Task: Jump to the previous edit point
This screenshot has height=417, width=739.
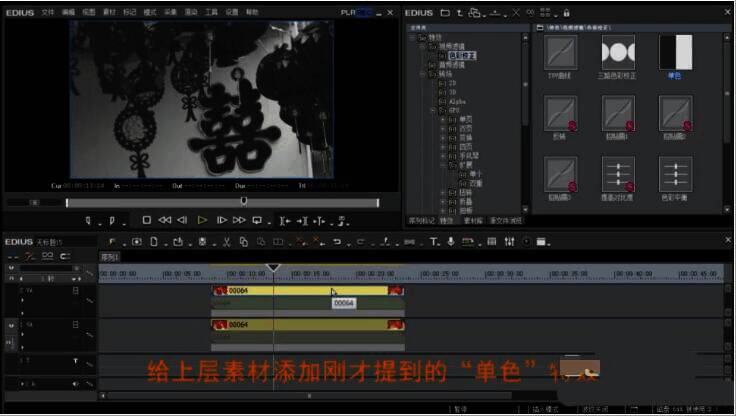Action: (285, 221)
